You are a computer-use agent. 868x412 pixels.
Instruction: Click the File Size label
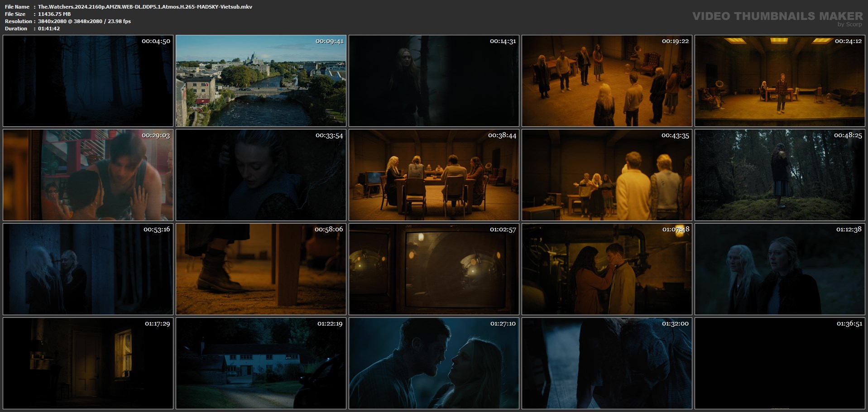pos(15,14)
